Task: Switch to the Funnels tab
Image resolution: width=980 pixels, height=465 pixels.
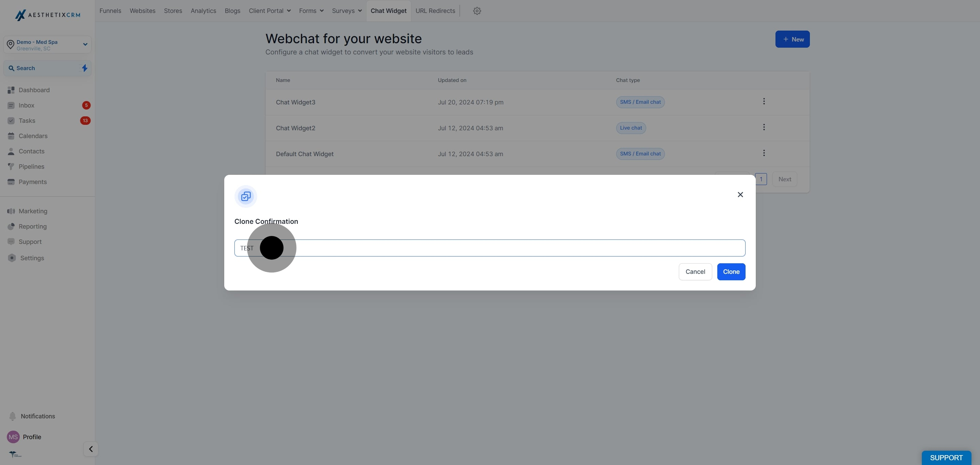Action: [x=110, y=11]
